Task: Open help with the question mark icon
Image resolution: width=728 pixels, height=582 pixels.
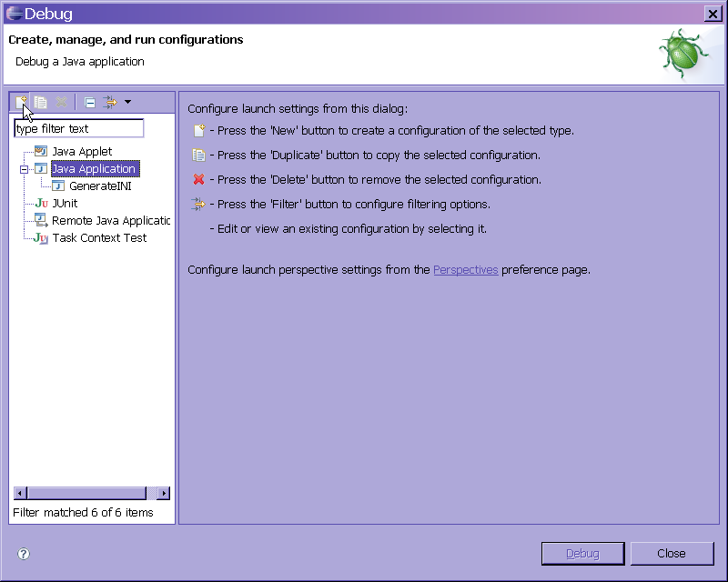Action: (24, 554)
